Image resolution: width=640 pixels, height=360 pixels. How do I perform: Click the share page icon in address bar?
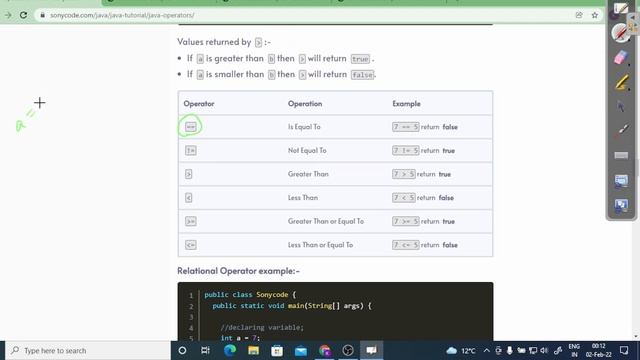(x=579, y=15)
